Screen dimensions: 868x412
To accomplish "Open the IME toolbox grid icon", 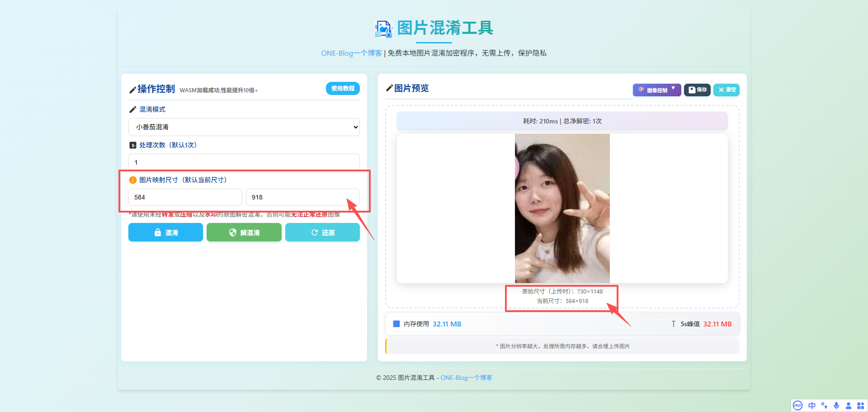I will pyautogui.click(x=861, y=406).
